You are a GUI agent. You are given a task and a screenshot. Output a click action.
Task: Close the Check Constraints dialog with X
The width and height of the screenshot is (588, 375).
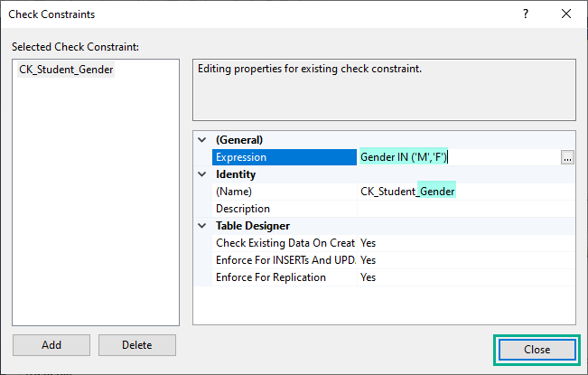[x=566, y=14]
